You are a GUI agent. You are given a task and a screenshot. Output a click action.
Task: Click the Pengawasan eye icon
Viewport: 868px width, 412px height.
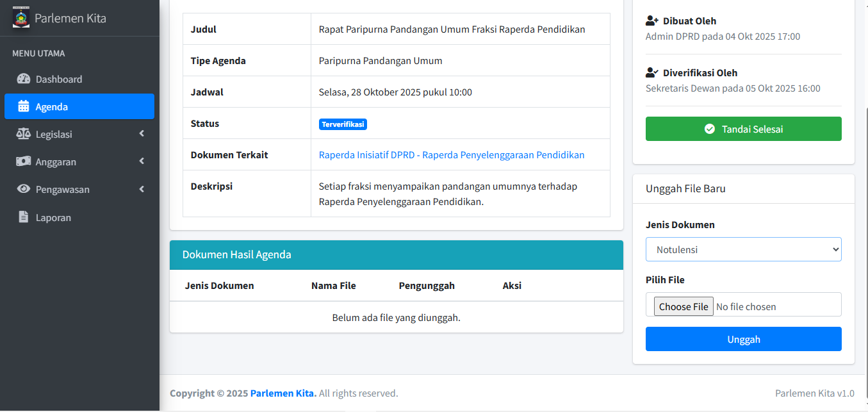click(24, 190)
